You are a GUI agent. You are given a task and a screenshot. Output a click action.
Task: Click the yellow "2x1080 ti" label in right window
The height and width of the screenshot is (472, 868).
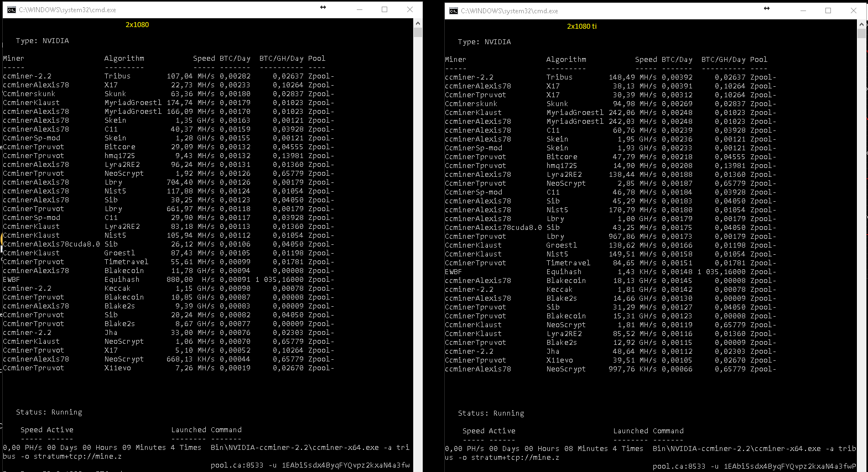pos(582,27)
